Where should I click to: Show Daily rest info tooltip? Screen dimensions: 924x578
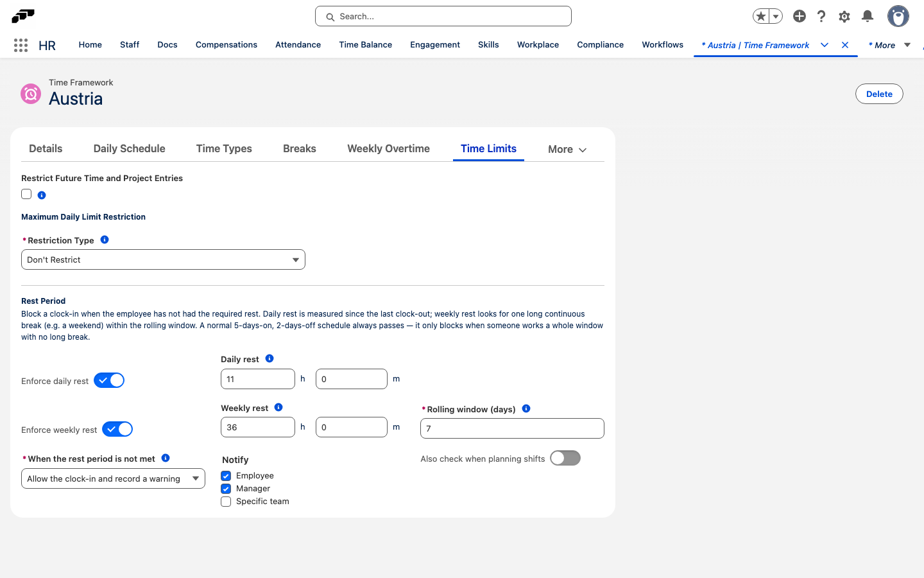click(269, 358)
